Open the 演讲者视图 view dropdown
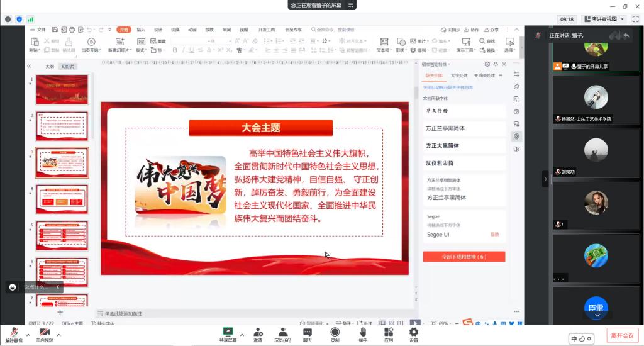This screenshot has width=644, height=346. tap(609, 20)
